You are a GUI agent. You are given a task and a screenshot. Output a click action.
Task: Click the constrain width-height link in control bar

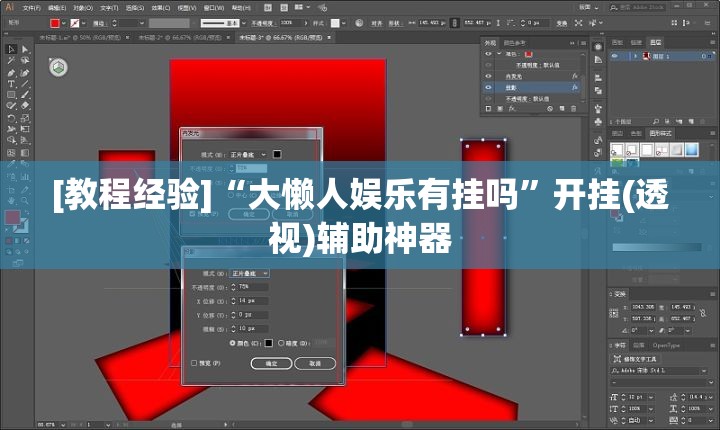click(455, 23)
